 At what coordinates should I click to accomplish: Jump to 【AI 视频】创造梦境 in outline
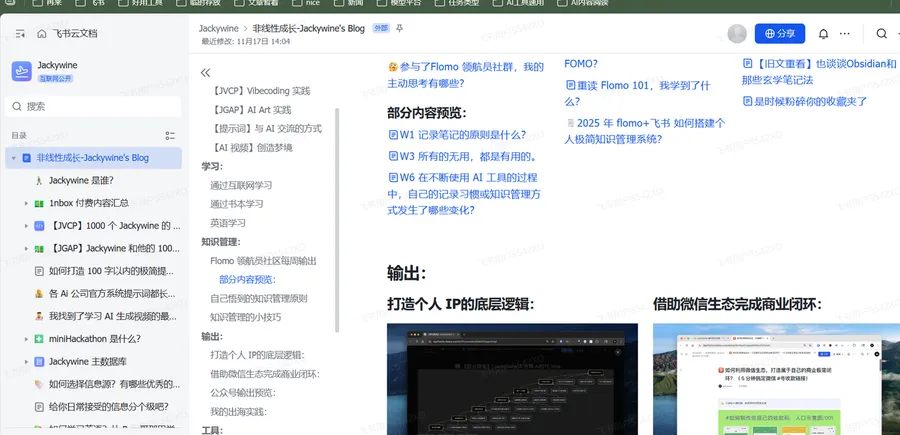click(251, 147)
